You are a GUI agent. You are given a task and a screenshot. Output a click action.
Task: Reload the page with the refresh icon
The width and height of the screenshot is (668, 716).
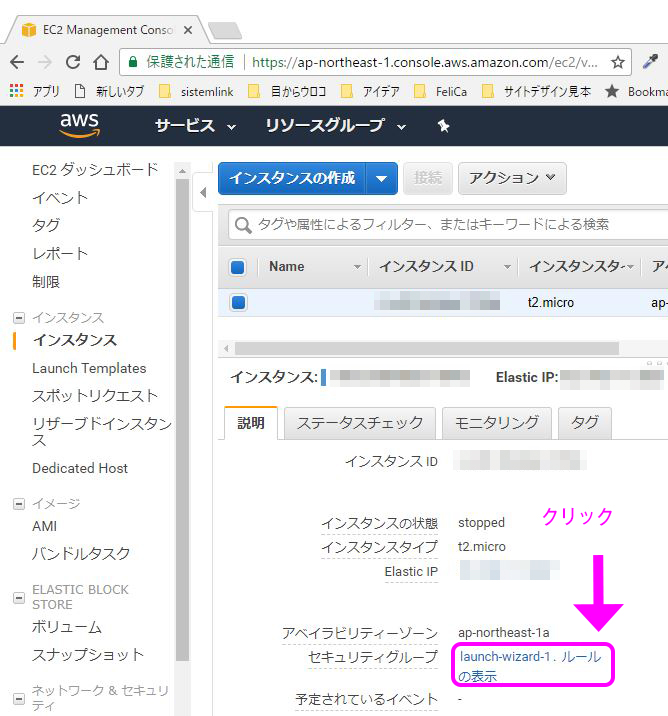[73, 62]
